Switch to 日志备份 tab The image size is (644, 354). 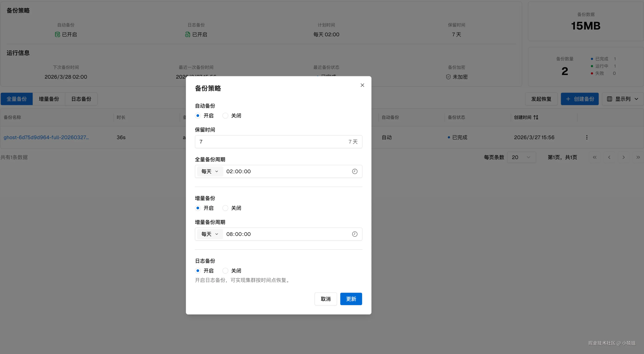[x=81, y=99]
